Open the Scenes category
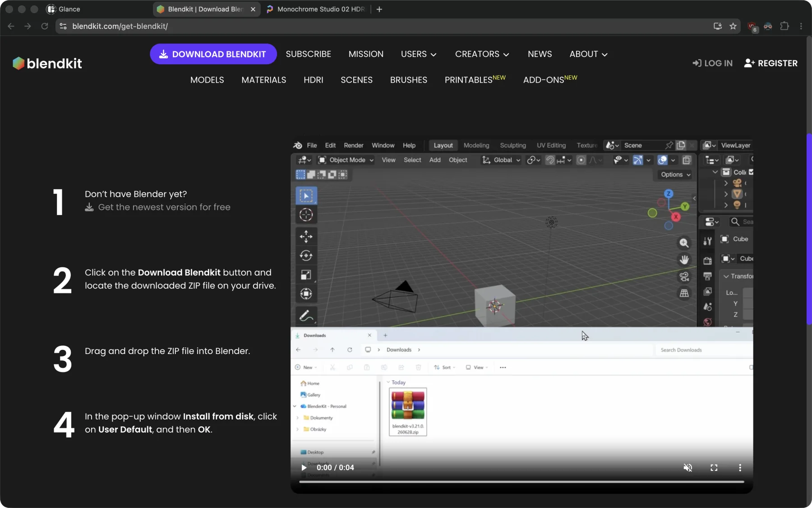Viewport: 812px width, 508px height. point(356,80)
